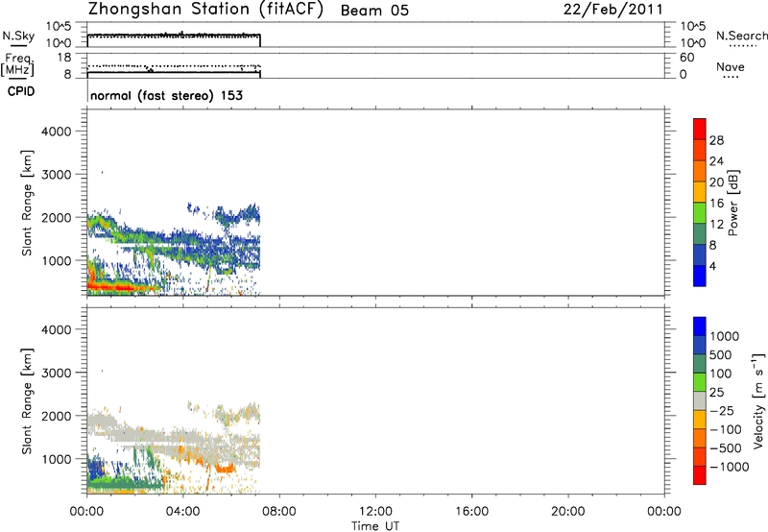
Task: Click the '28' Power colorbar tick
Action: 716,140
